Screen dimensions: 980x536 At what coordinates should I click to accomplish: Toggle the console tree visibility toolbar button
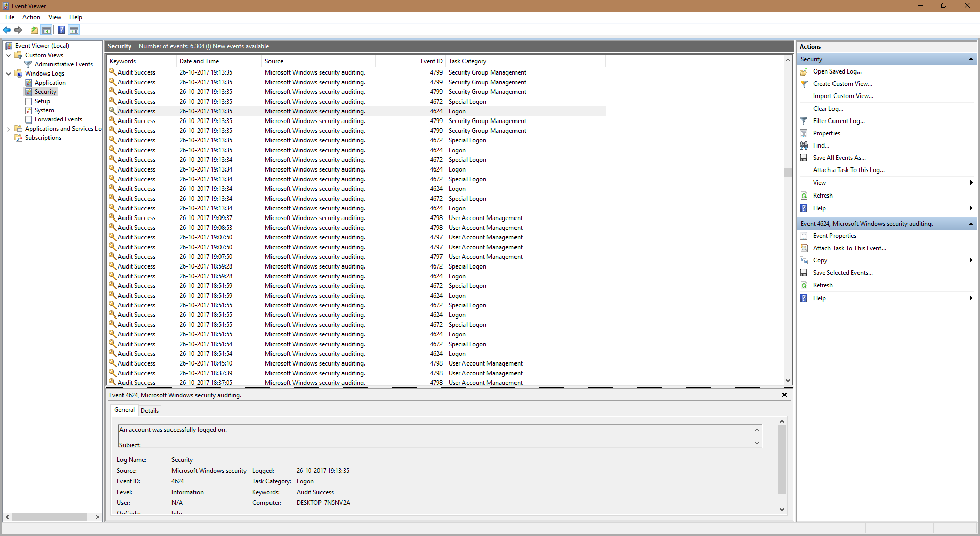click(46, 30)
